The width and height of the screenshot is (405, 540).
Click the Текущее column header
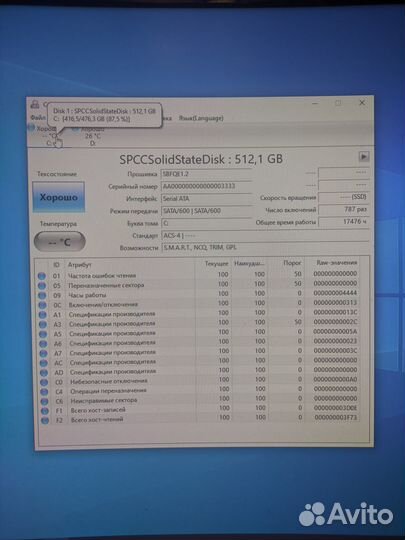(x=217, y=263)
